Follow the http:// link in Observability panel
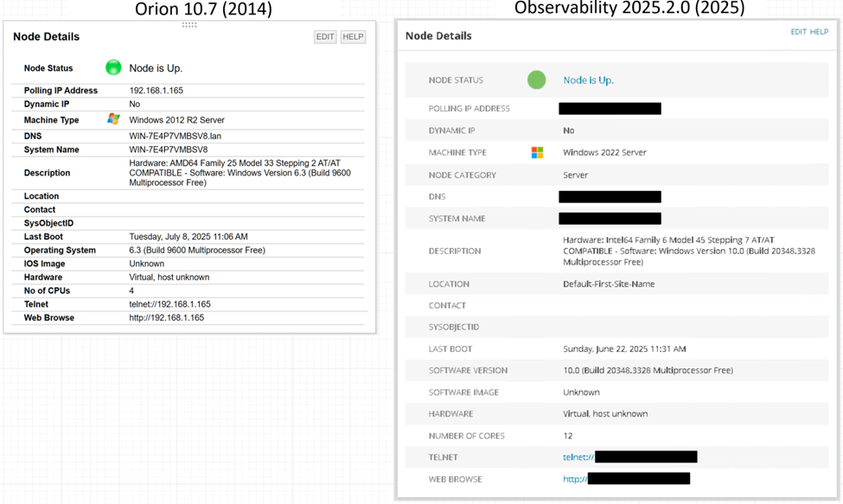The image size is (843, 504). (x=575, y=479)
